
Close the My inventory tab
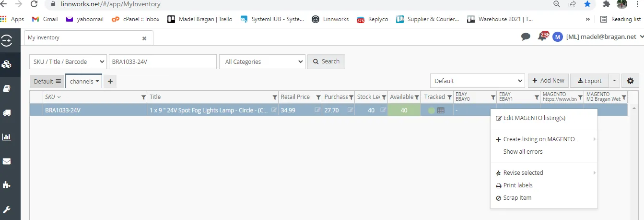click(144, 38)
